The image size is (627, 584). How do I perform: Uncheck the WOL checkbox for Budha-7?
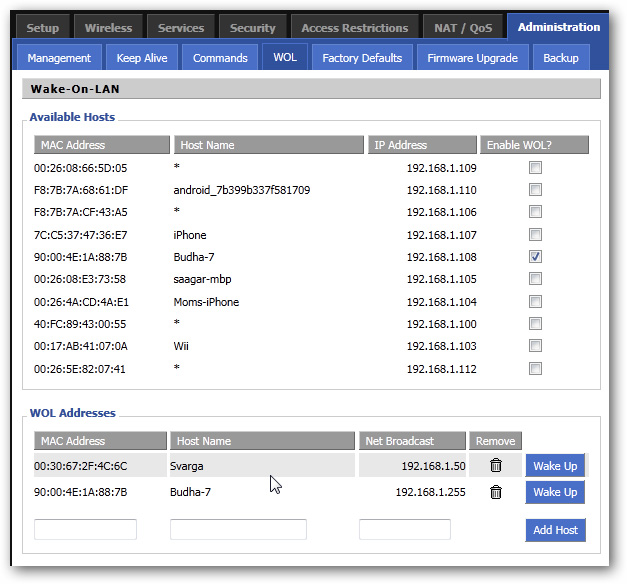tap(536, 257)
